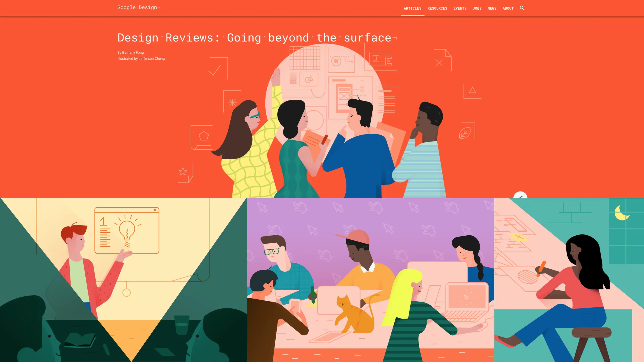Viewport: 644px width, 362px height.
Task: Switch to the Articles tab
Action: click(x=413, y=8)
